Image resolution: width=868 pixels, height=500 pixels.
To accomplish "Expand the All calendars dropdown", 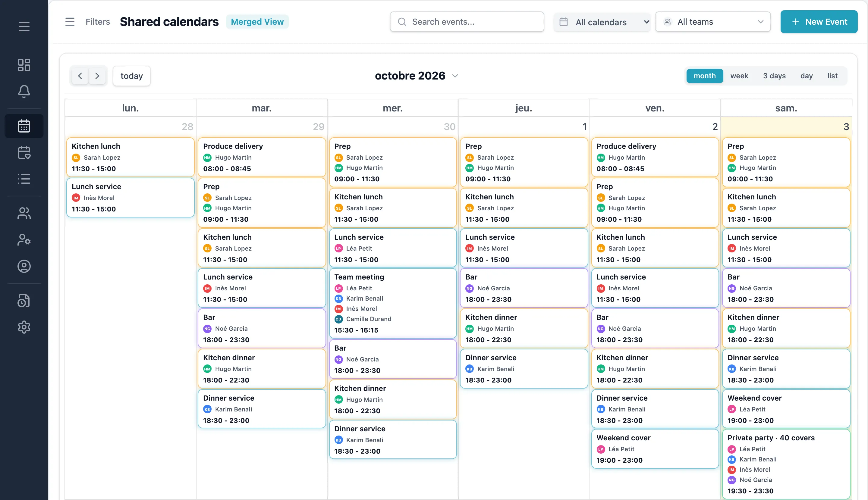I will [x=602, y=22].
